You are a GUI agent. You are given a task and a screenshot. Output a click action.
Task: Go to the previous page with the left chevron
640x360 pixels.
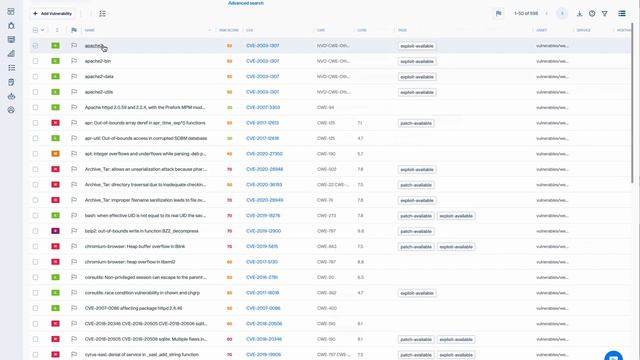click(547, 13)
